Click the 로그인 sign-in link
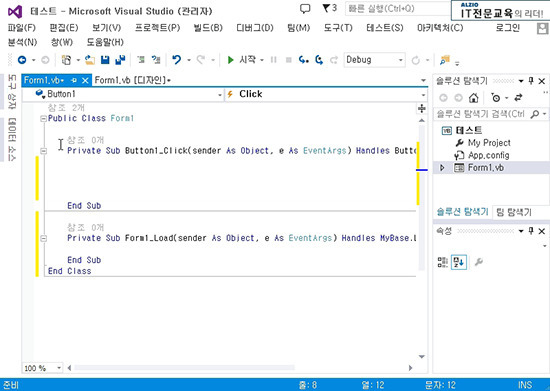This screenshot has height=391, width=550. [x=507, y=28]
